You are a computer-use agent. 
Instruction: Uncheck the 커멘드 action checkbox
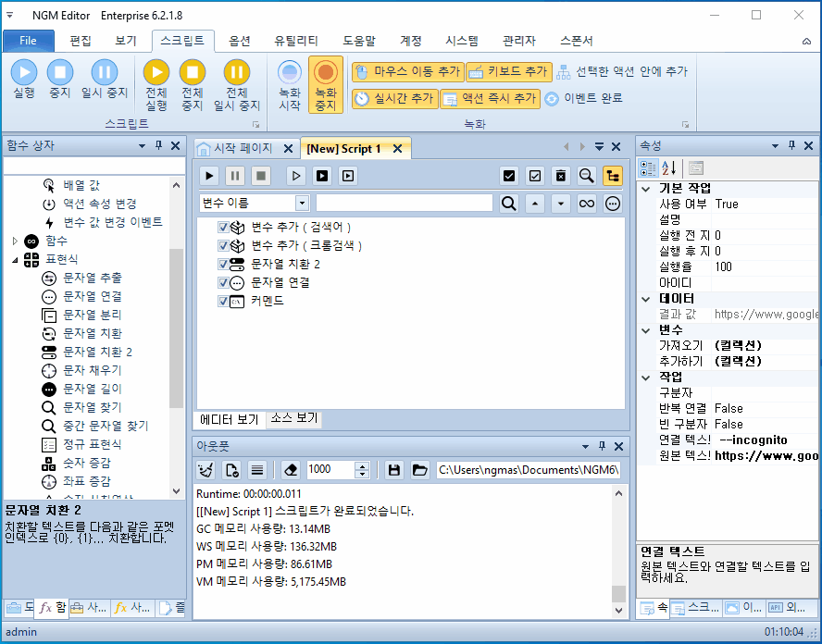click(x=223, y=302)
